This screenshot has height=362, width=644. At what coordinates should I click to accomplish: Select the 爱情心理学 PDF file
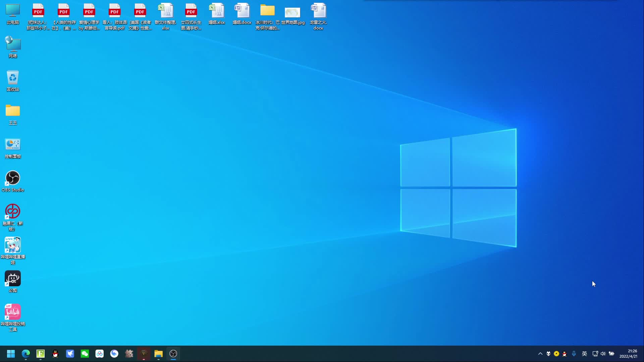coord(89,17)
